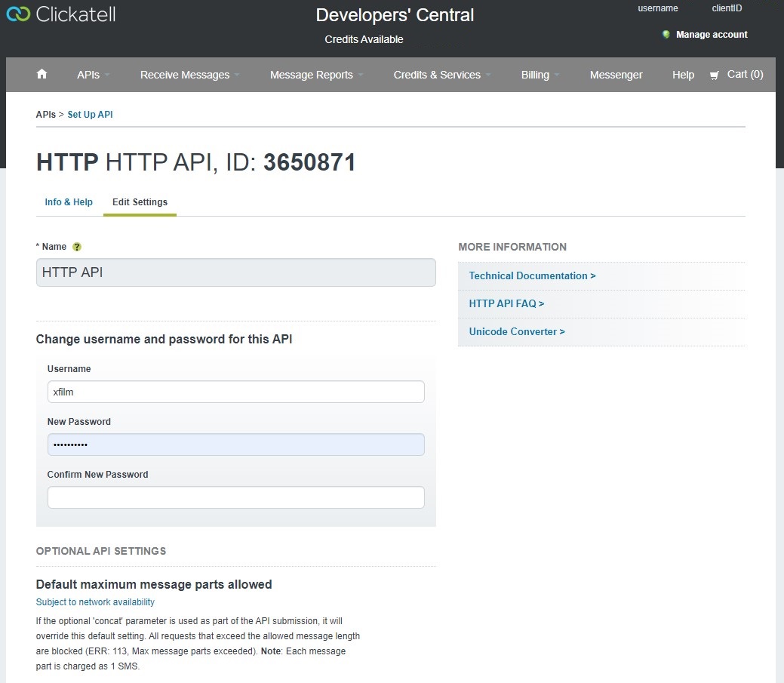Click the OPTIONAL API SETTINGS heading
Viewport: 784px width, 683px height.
101,551
